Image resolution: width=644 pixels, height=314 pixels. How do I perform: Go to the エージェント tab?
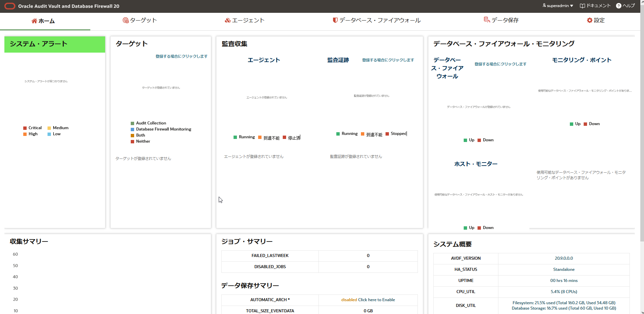click(245, 20)
